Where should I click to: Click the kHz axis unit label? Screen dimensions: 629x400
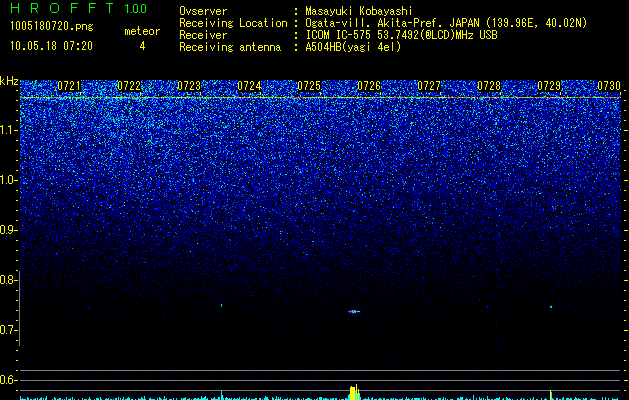9,81
